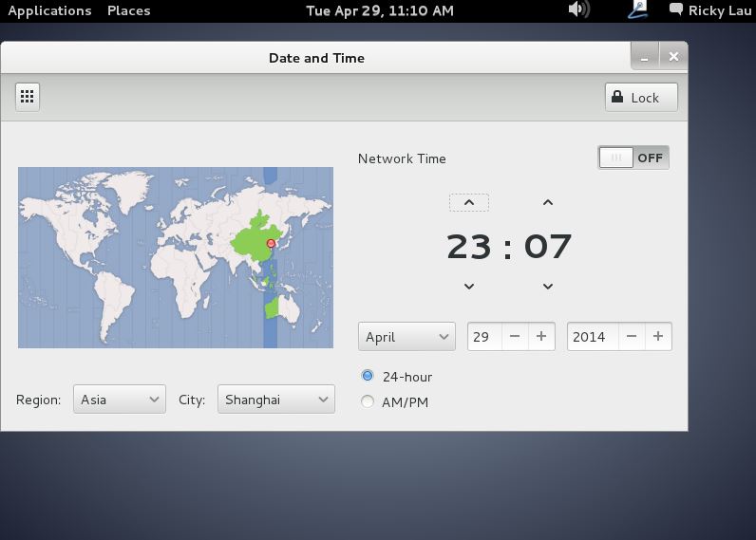This screenshot has height=540, width=756.
Task: Expand the City dropdown showing Shanghai
Action: click(275, 400)
